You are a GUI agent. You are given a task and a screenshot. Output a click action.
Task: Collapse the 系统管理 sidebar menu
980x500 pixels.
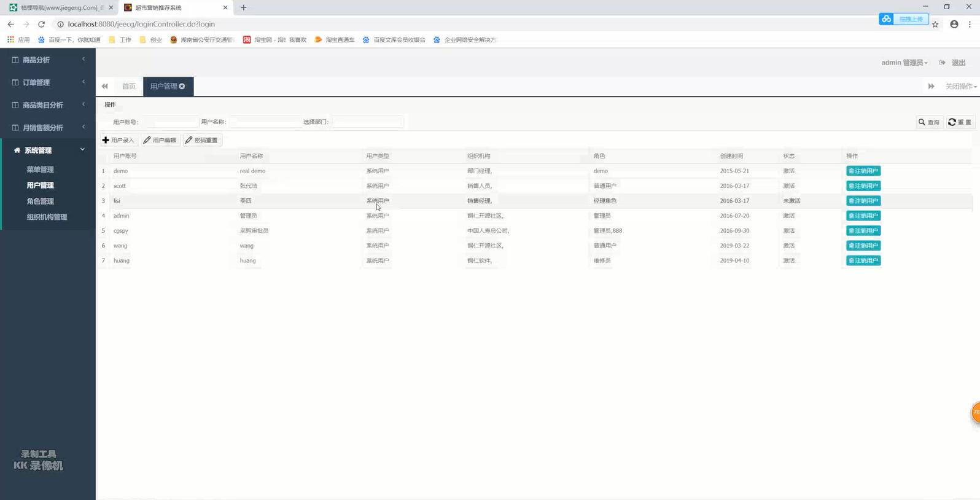[48, 150]
